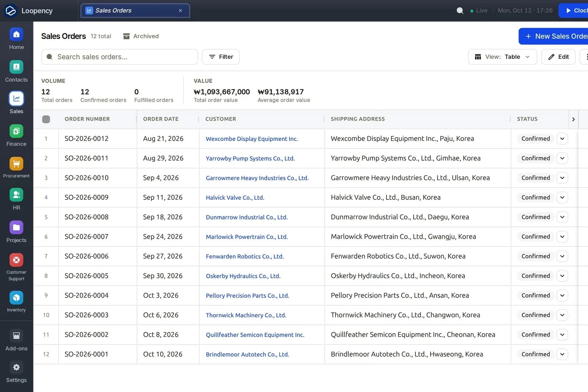Click the search icon in top bar
Viewport: 588px width, 392px height.
460,11
